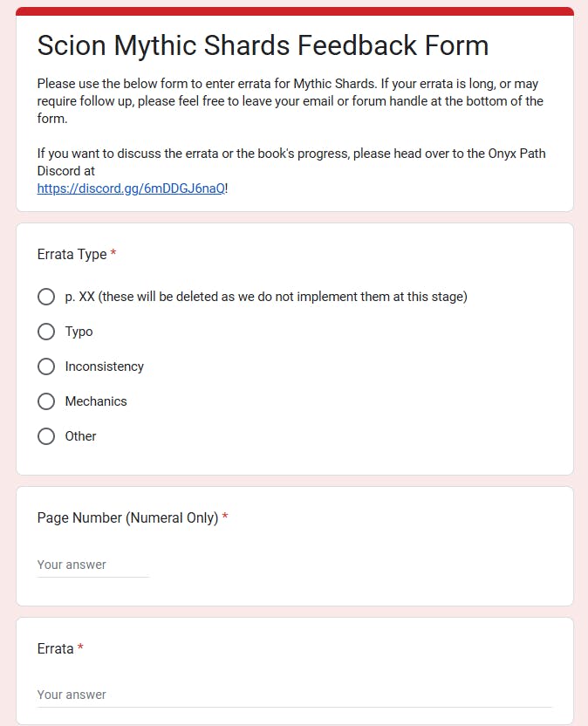Image resolution: width=588 pixels, height=726 pixels.
Task: Click the 'Errata' question heading
Action: (55, 648)
